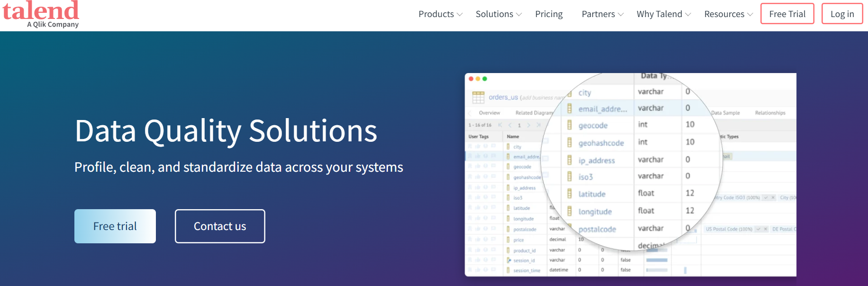Open the Products menu
Viewport: 868px width, 286px height.
436,14
